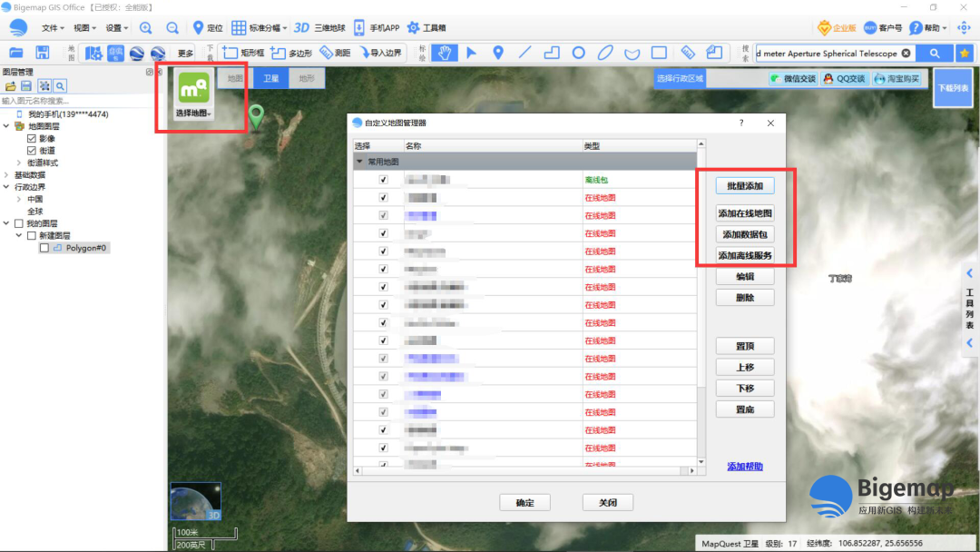Screen dimensions: 980x552
Task: Open the 帮助 dropdown
Action: (x=928, y=27)
